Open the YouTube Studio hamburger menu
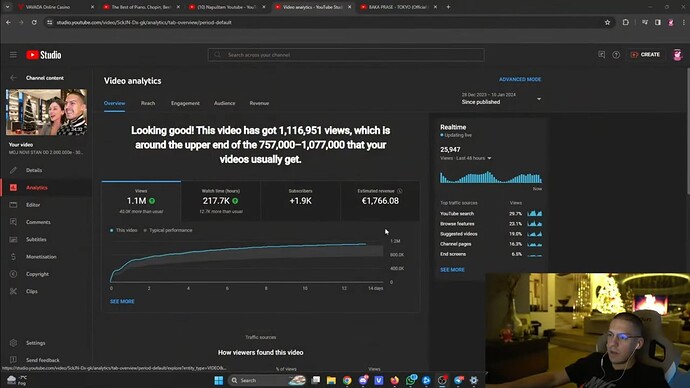 (13, 55)
